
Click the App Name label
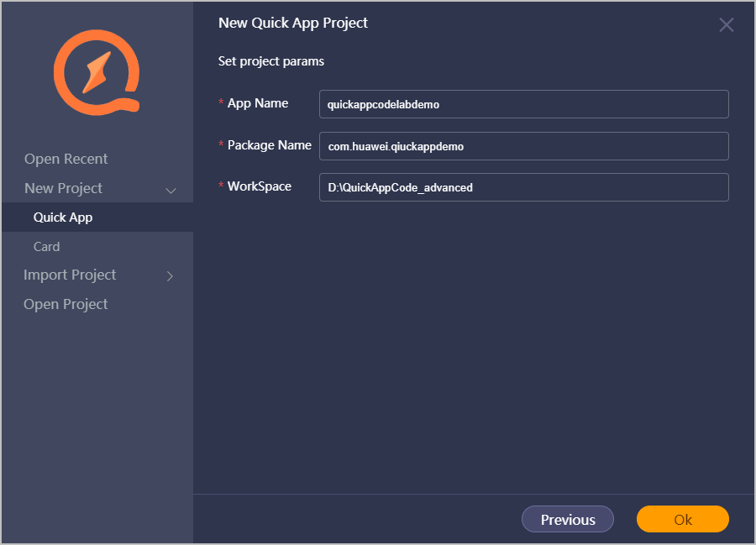pos(258,103)
